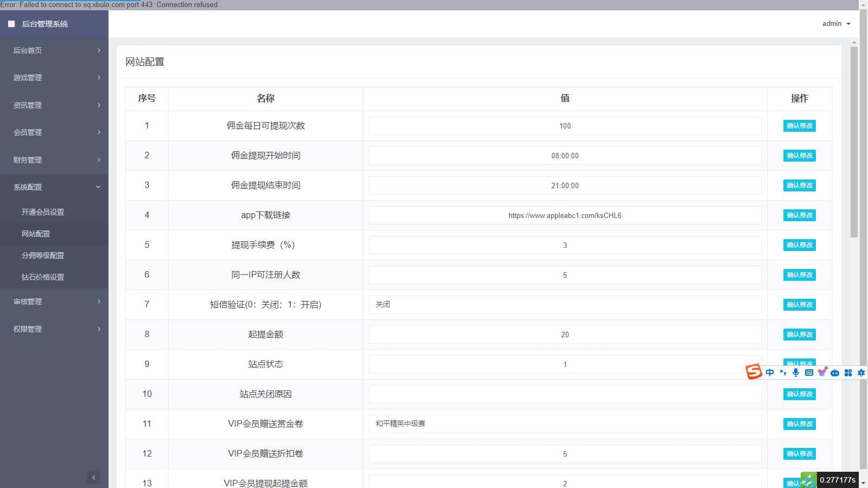Image resolution: width=868 pixels, height=488 pixels.
Task: Collapse the 系统配置 sidebar section
Action: 54,187
